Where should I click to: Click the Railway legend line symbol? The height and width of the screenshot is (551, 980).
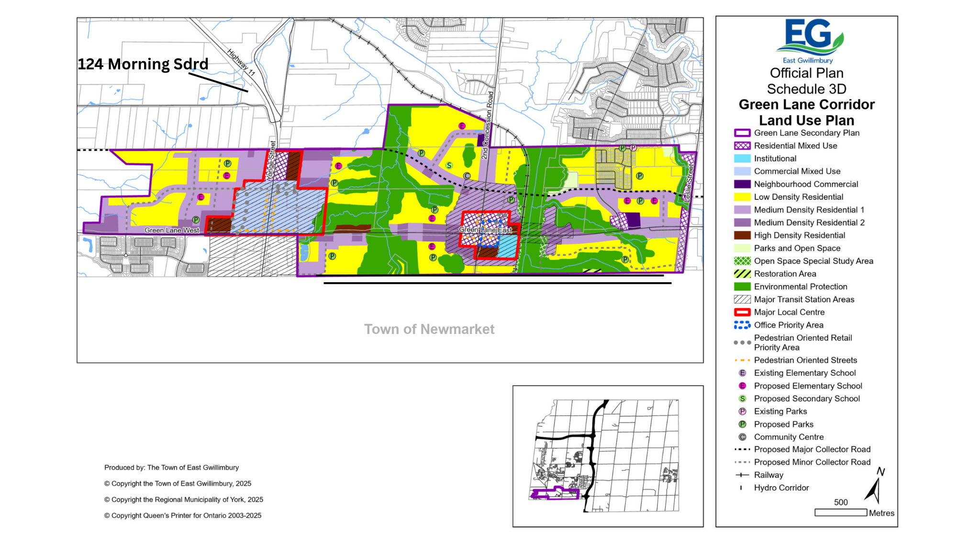742,475
